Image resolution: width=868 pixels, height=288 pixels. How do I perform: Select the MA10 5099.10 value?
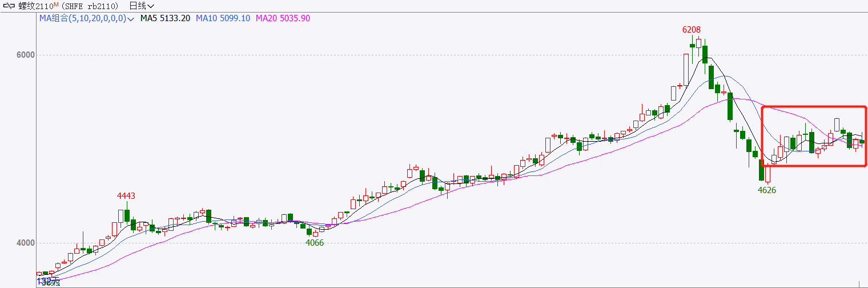point(223,18)
